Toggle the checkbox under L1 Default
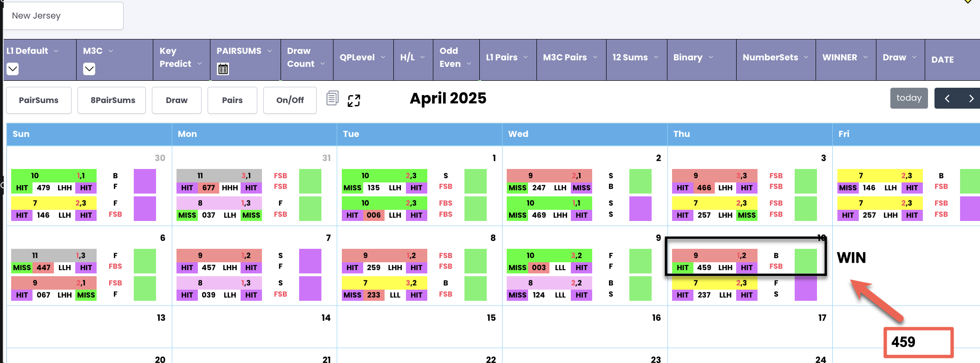Screen dimensions: 980x363 13,69
